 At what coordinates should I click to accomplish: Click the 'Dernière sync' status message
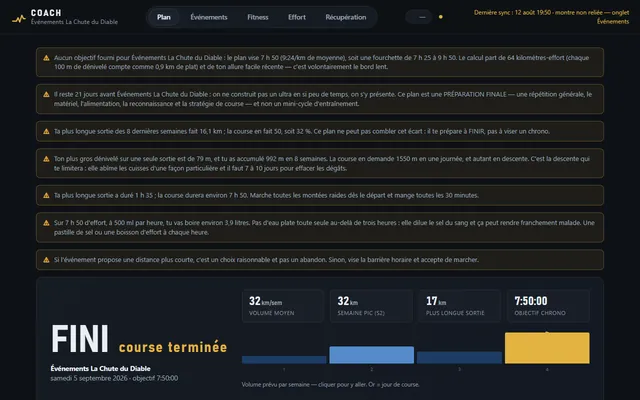pos(551,17)
